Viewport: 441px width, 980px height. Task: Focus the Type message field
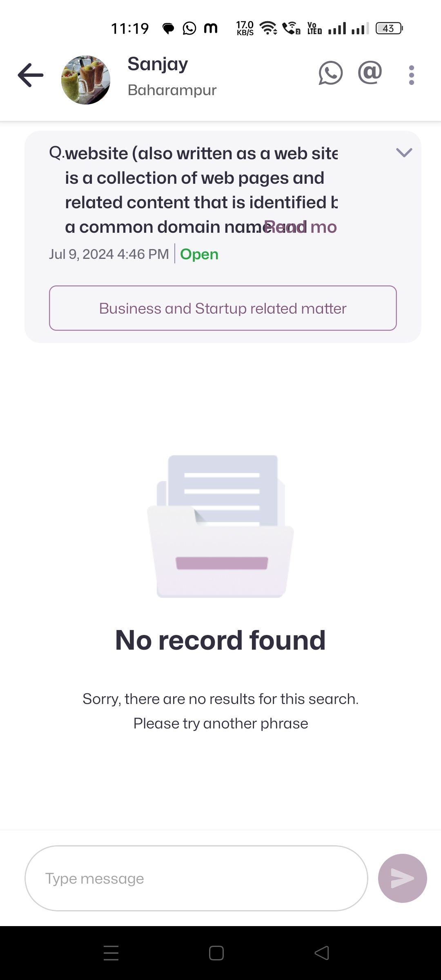point(196,878)
